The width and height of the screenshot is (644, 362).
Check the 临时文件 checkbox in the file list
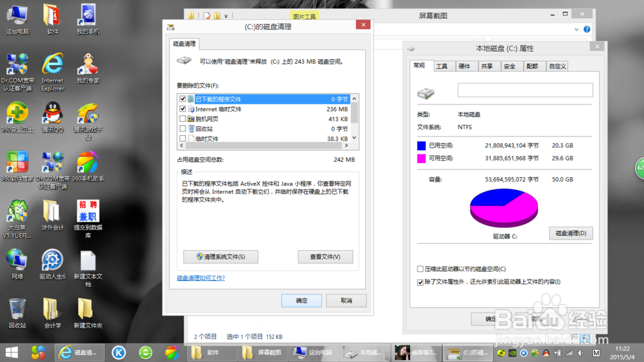183,138
